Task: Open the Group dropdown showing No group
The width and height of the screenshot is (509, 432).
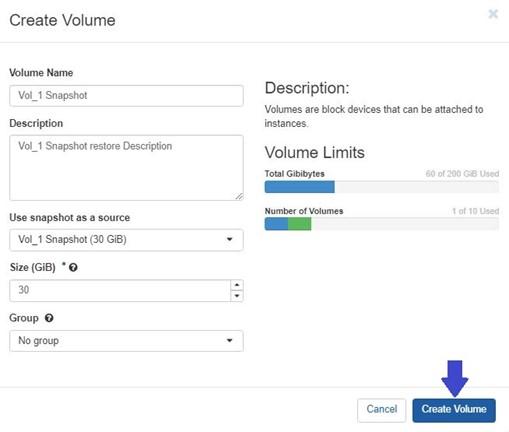Action: click(126, 341)
